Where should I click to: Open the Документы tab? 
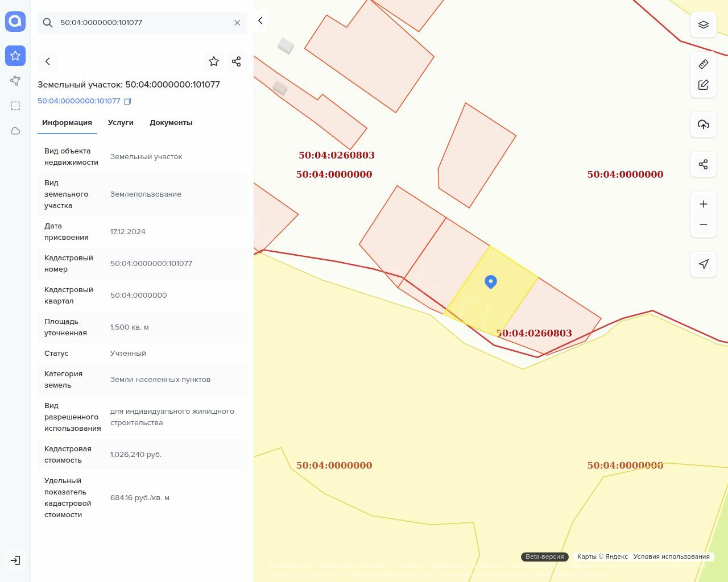(171, 123)
